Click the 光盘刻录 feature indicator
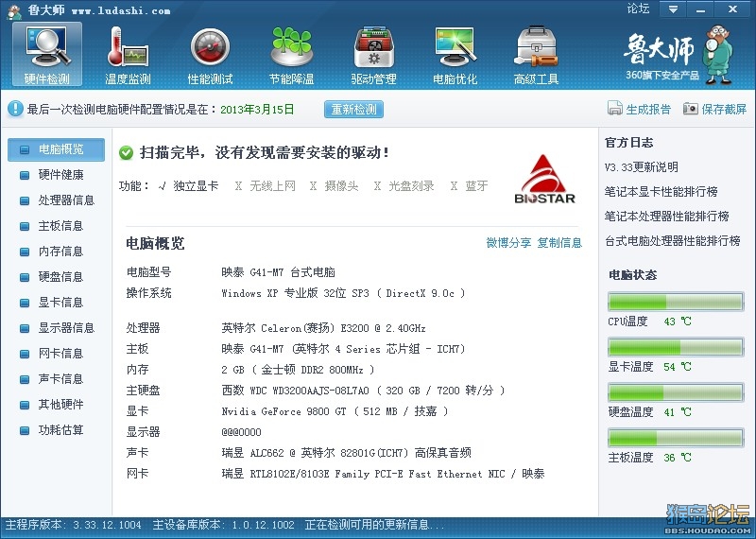 click(x=404, y=186)
